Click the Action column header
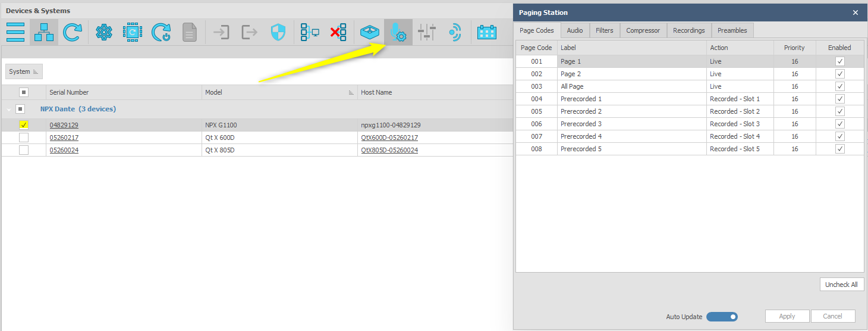This screenshot has width=868, height=331. [740, 48]
